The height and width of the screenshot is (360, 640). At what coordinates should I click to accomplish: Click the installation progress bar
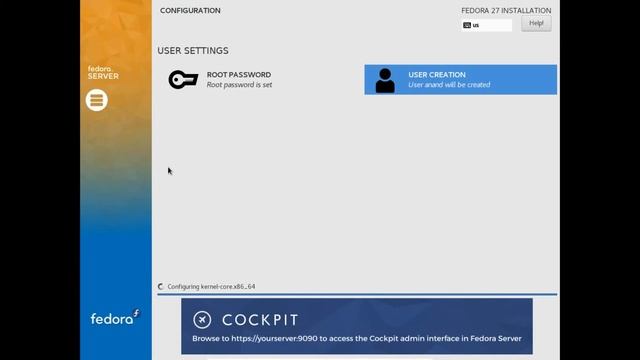tap(357, 294)
